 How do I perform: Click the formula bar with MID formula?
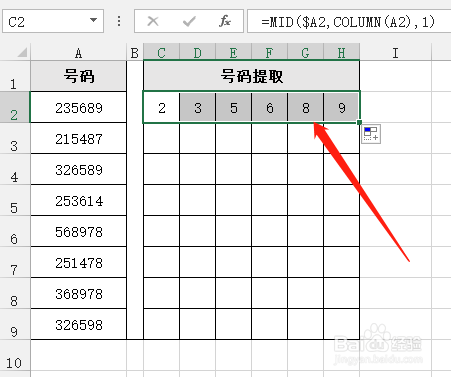pos(349,21)
